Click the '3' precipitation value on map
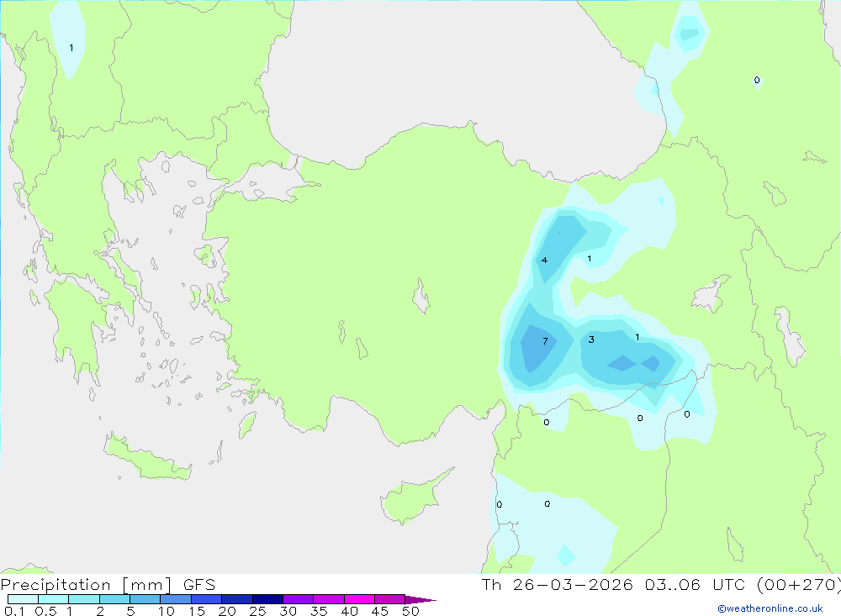Image resolution: width=841 pixels, height=616 pixels. click(591, 340)
